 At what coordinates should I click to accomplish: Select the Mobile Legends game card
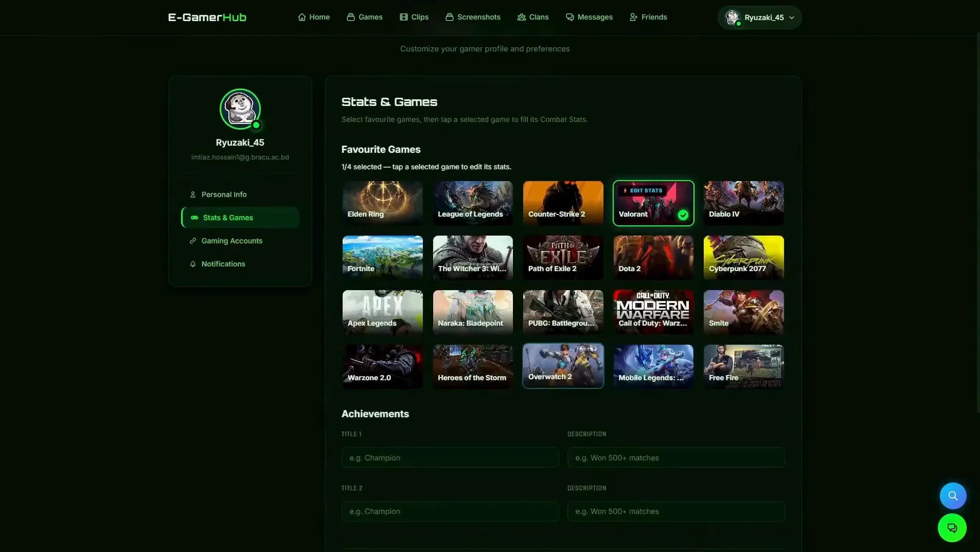pyautogui.click(x=653, y=367)
